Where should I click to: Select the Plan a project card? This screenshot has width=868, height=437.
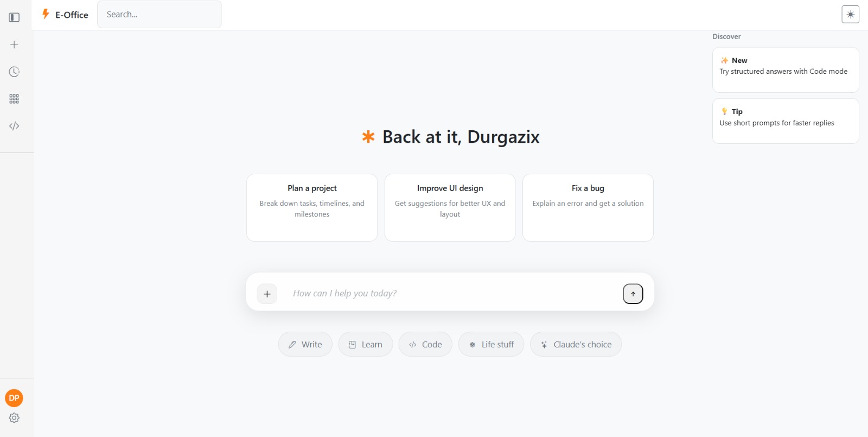pos(312,207)
